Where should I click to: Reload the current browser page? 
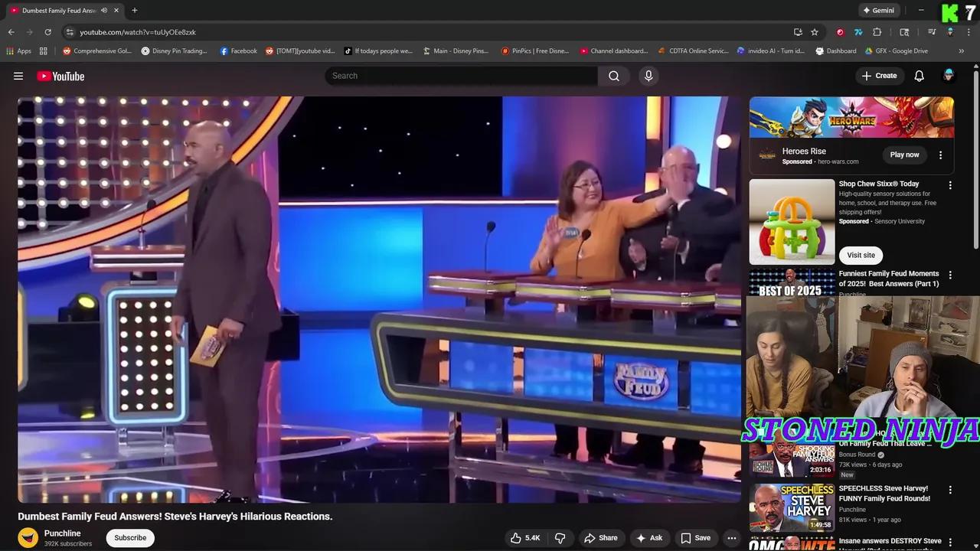click(47, 32)
